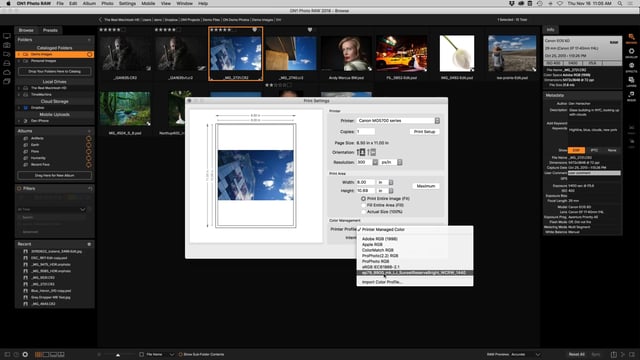This screenshot has width=640, height=360.
Task: Enable Show Sub-Folder Contents option
Action: click(x=180, y=355)
